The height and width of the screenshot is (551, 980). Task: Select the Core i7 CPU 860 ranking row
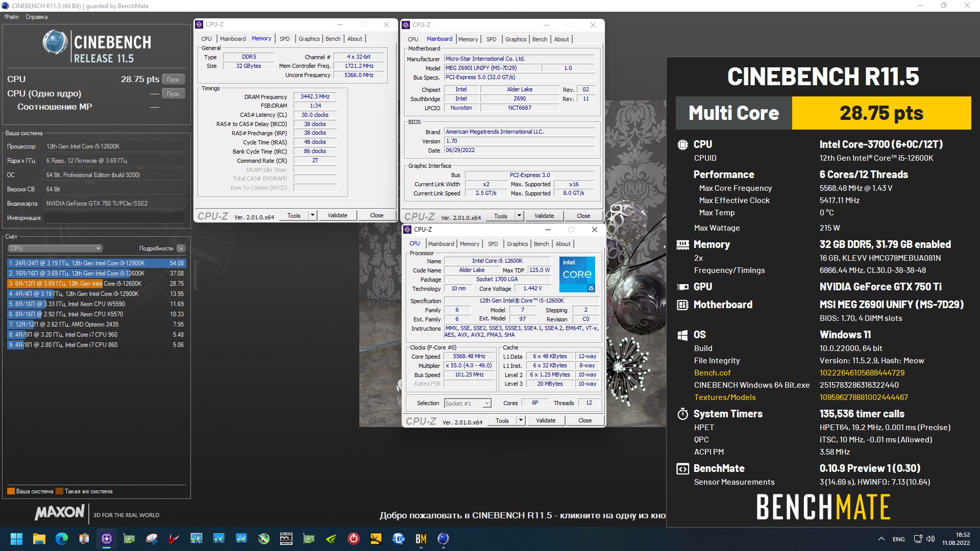(x=96, y=345)
